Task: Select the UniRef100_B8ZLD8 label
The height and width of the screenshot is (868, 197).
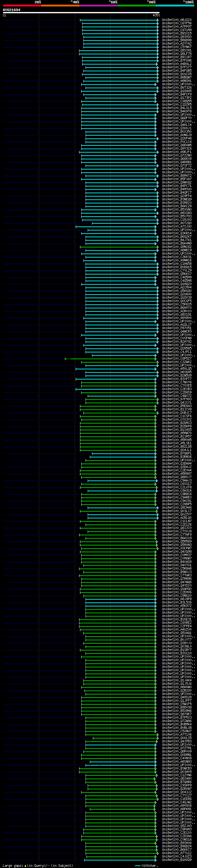Action: (x=176, y=446)
